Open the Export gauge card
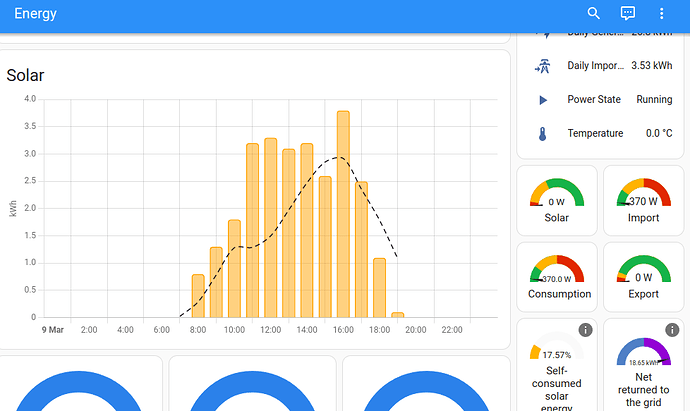Screen dimensions: 690x411 pyautogui.click(x=643, y=277)
